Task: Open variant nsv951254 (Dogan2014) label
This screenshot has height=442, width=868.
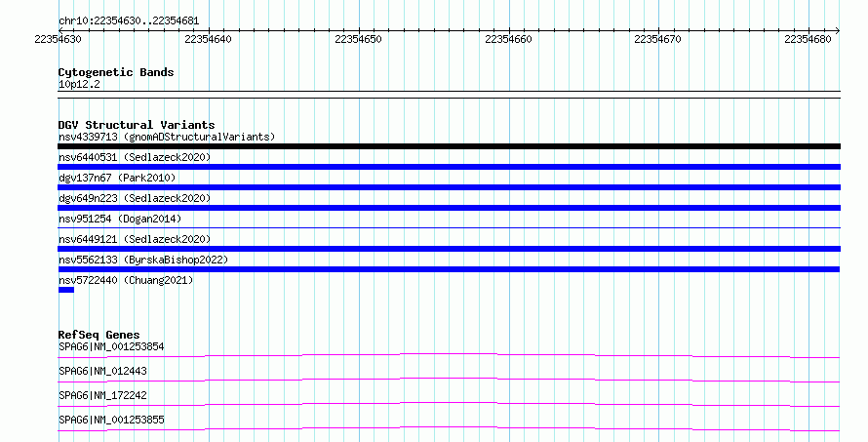Action: point(120,219)
